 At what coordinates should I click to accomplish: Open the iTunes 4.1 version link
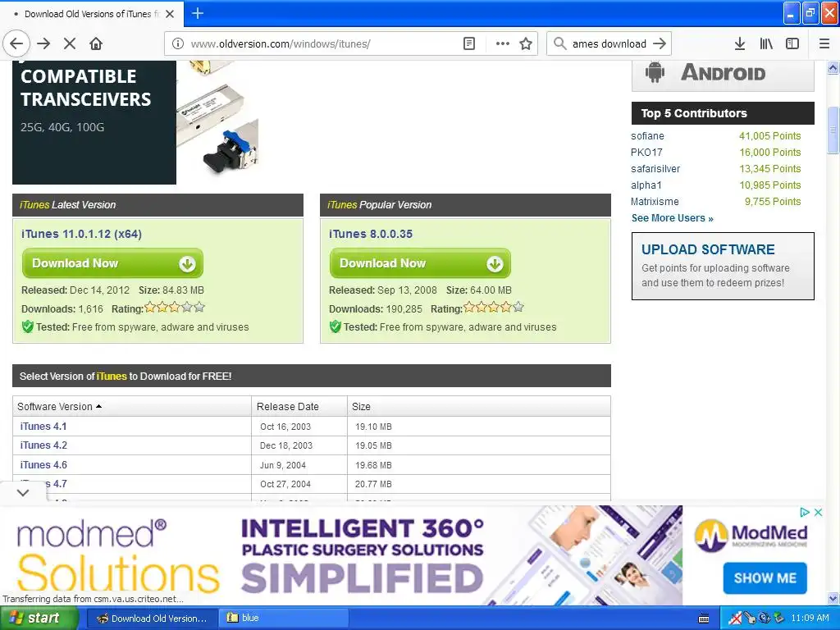(43, 427)
